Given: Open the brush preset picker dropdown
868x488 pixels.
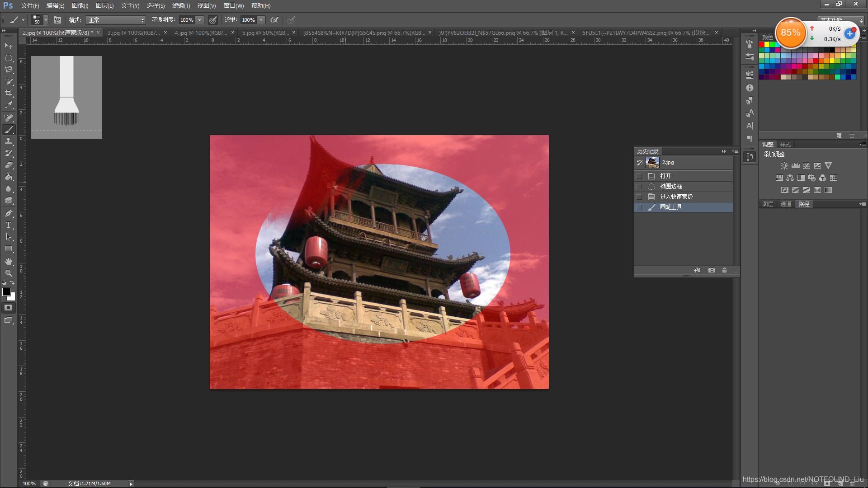Looking at the screenshot, I should [46, 20].
